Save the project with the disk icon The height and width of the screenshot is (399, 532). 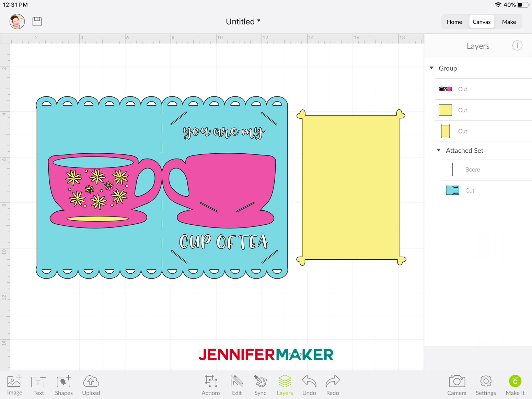click(x=37, y=21)
